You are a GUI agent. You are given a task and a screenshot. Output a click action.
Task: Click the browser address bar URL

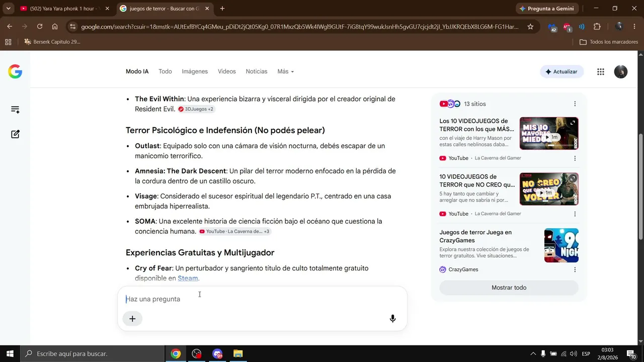(x=300, y=27)
